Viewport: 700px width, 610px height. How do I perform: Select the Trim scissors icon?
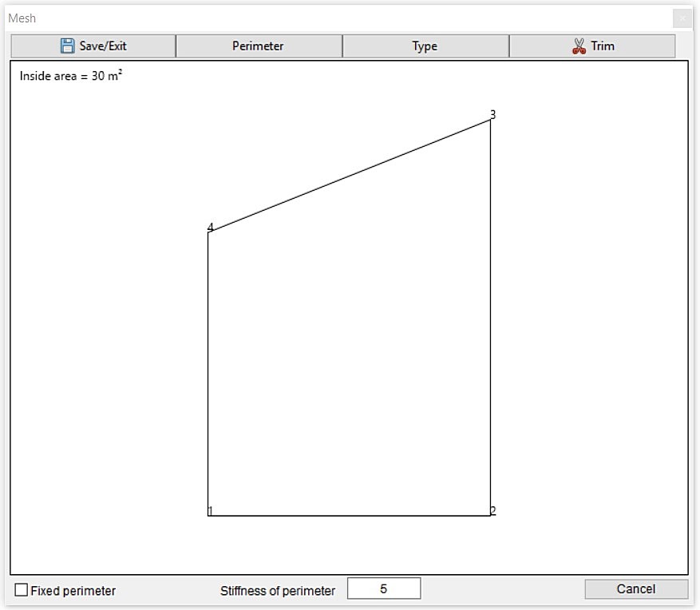pyautogui.click(x=578, y=46)
